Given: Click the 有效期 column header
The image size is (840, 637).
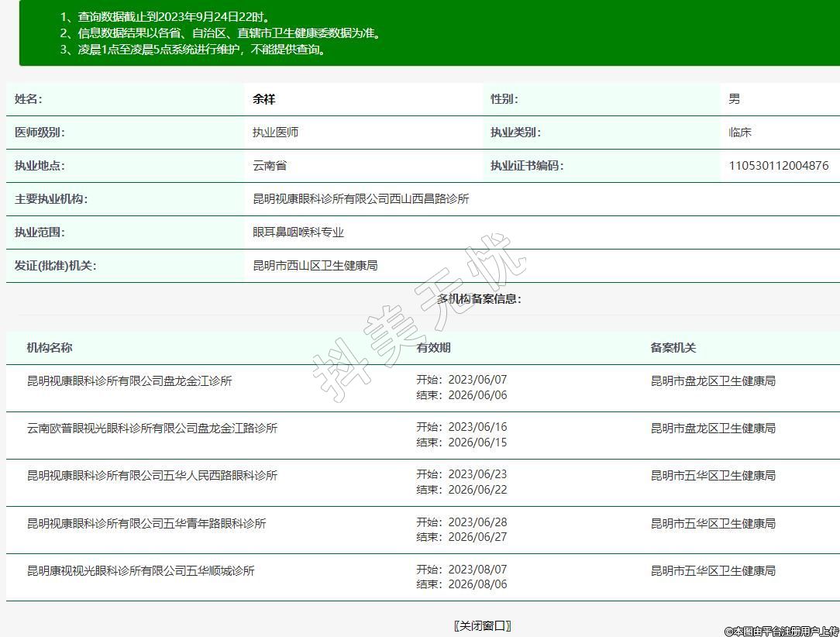Looking at the screenshot, I should [433, 348].
